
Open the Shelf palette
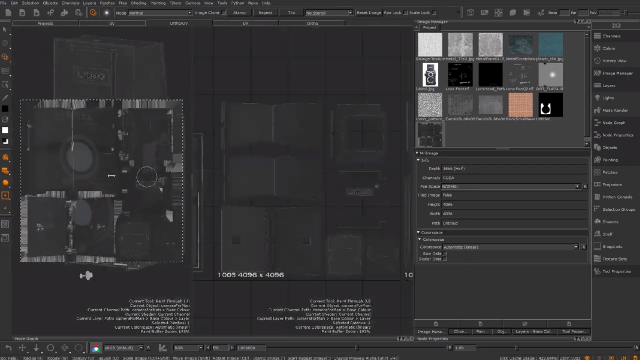(x=614, y=234)
